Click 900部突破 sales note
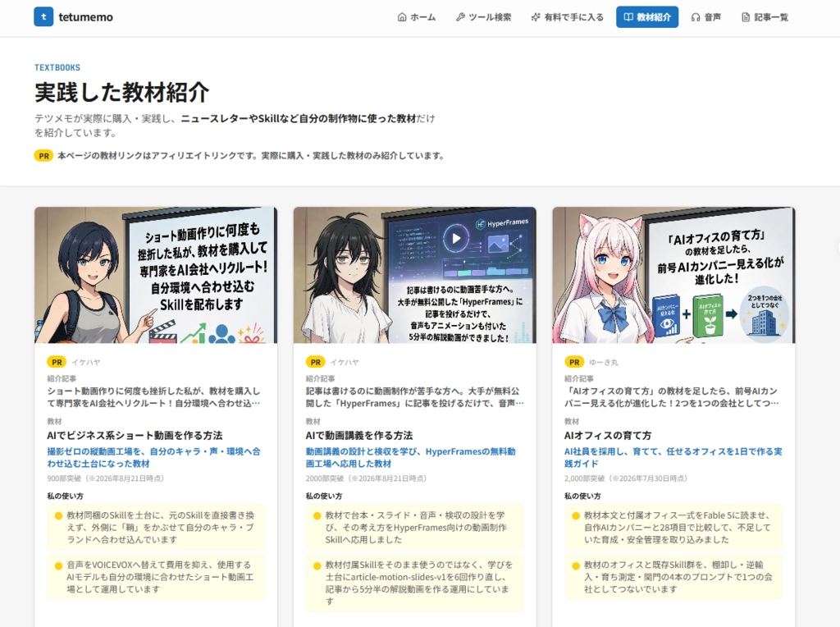The height and width of the screenshot is (627, 840). tap(106, 478)
